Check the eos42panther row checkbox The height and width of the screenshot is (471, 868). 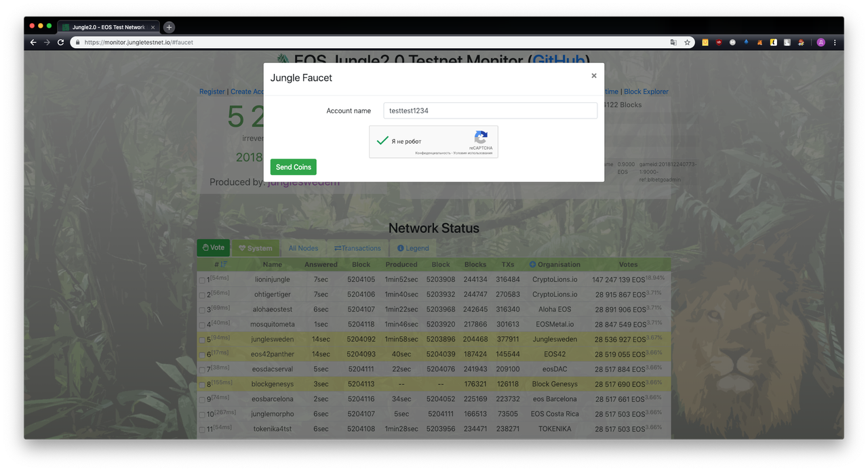(x=202, y=354)
